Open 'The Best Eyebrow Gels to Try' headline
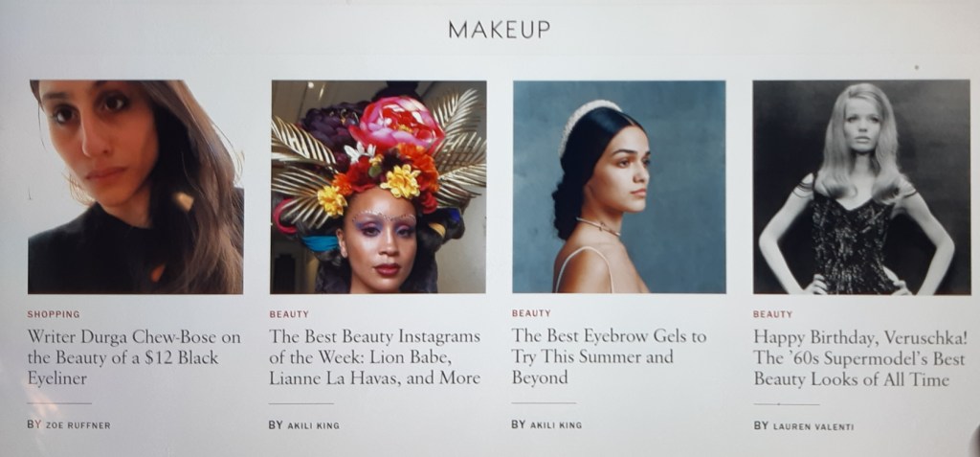This screenshot has width=980, height=457. (x=609, y=356)
